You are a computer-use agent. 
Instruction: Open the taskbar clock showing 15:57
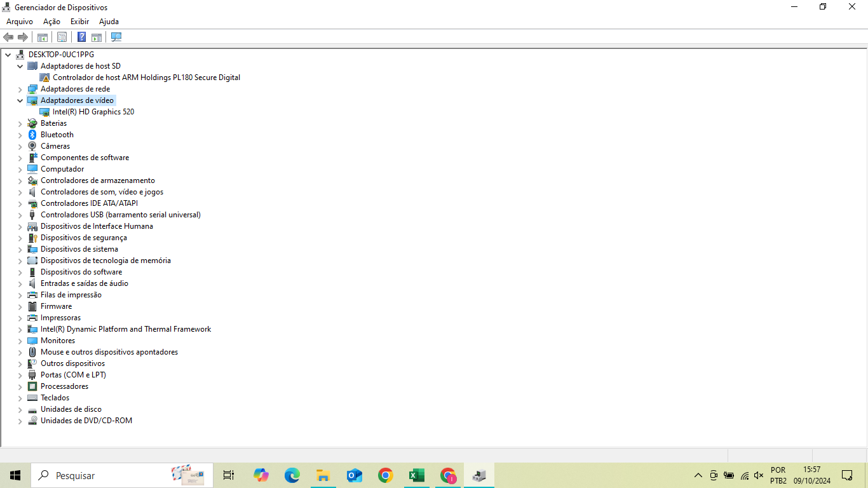pos(811,475)
